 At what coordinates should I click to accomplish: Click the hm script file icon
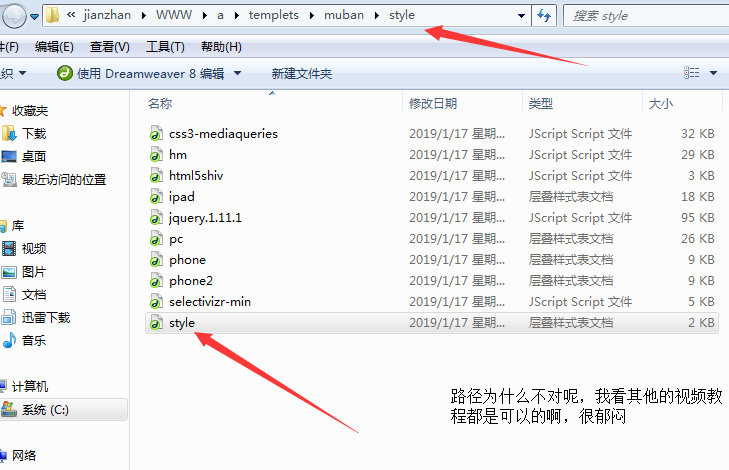(x=156, y=154)
